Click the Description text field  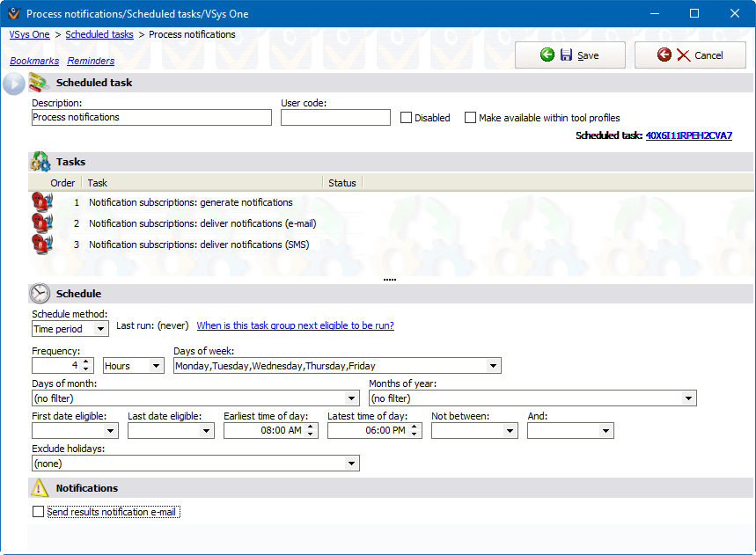point(151,118)
